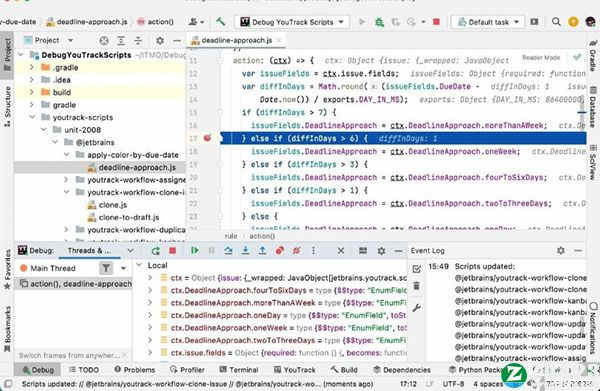Toggle the breakpoint on line 17
Viewport: 600px width, 391px height.
point(207,138)
